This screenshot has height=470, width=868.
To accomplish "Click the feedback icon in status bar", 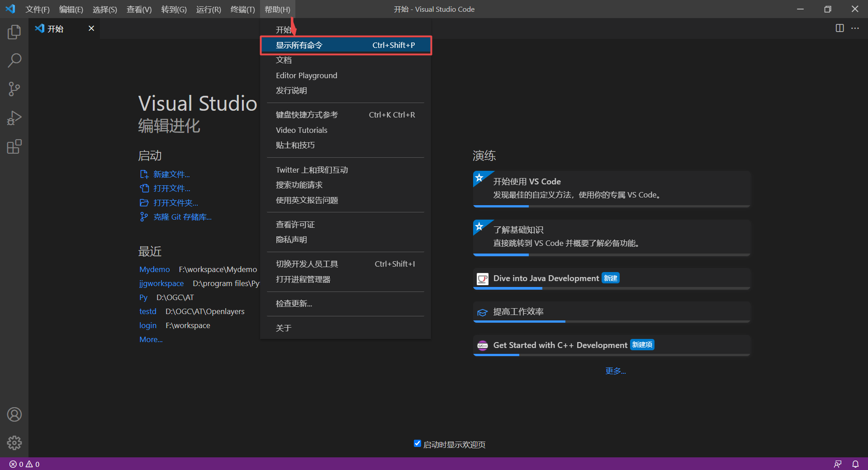I will [838, 464].
